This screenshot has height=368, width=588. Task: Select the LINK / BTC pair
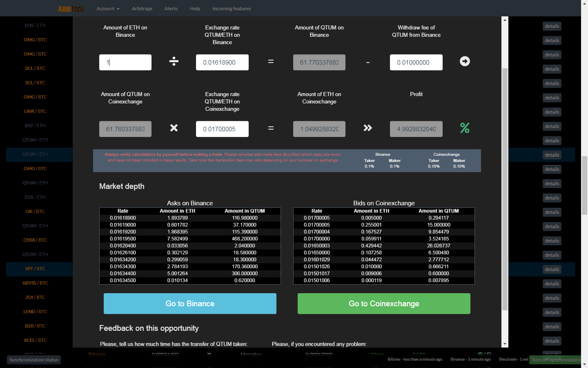(35, 111)
